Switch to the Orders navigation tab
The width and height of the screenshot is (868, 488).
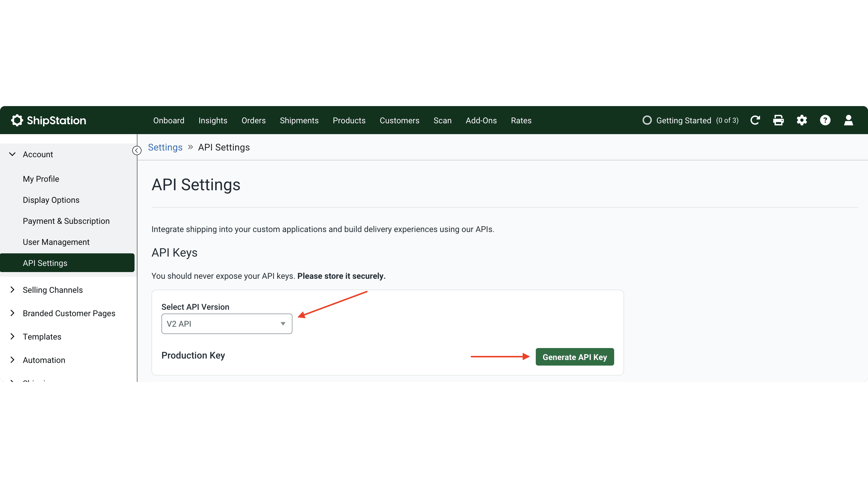click(x=253, y=120)
